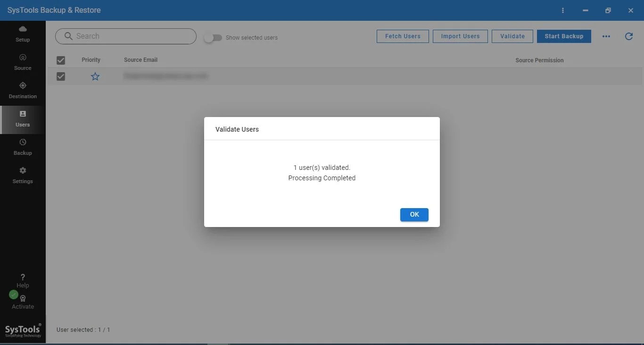Restore down the SysTools window
Screen dimensions: 644x345
608,10
